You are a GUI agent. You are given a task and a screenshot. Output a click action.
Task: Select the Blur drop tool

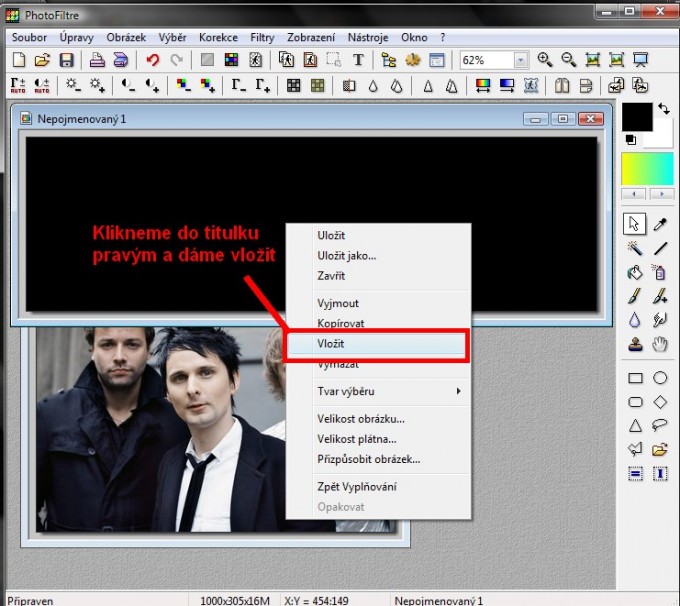click(635, 321)
